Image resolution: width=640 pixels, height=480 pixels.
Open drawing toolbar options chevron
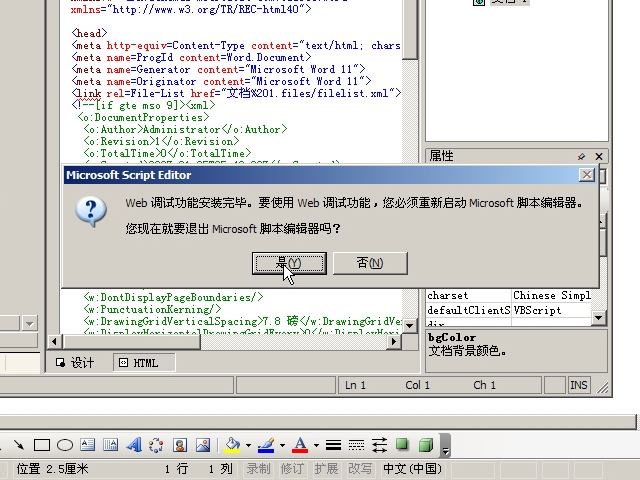pyautogui.click(x=445, y=446)
